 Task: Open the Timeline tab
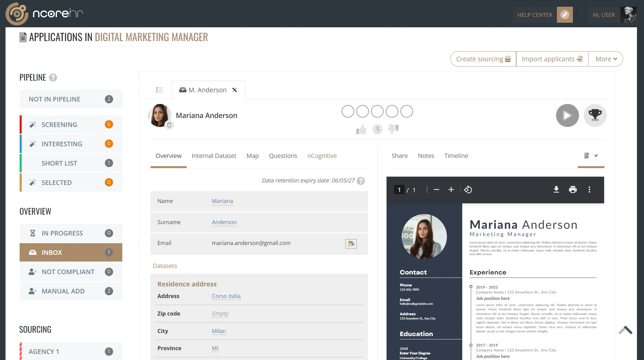pos(456,156)
